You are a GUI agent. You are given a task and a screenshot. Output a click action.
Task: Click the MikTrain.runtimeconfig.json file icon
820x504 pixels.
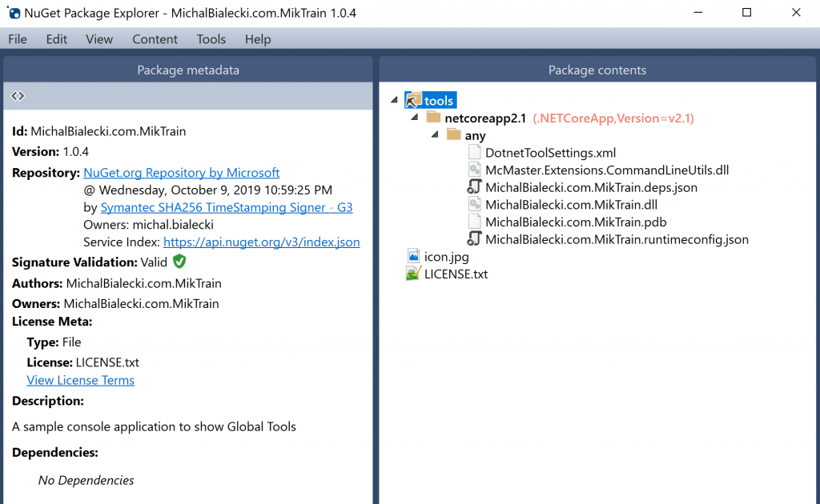[474, 239]
